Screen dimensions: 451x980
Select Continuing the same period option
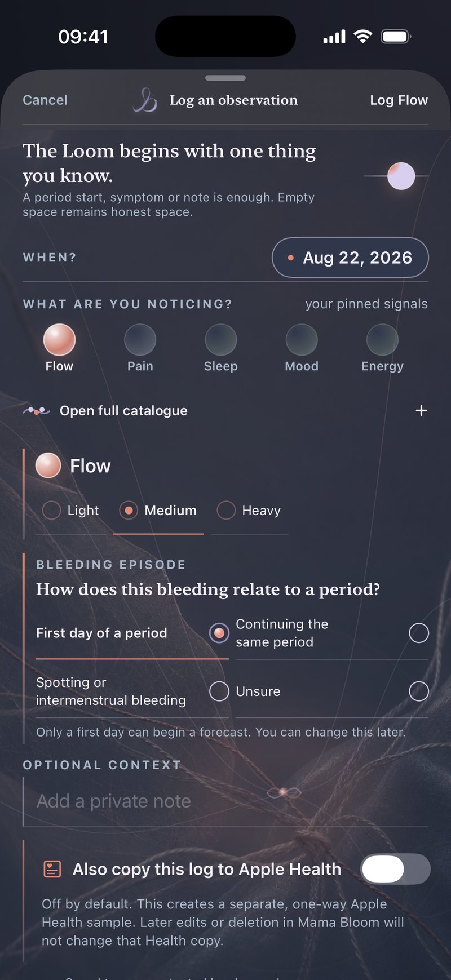[x=332, y=633]
